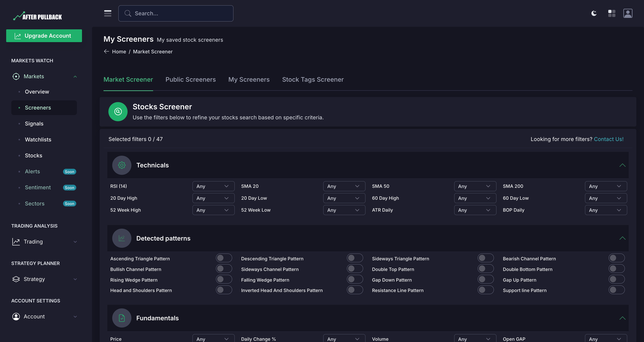Toggle Double Top Pattern switch
644x342 pixels.
click(x=485, y=269)
